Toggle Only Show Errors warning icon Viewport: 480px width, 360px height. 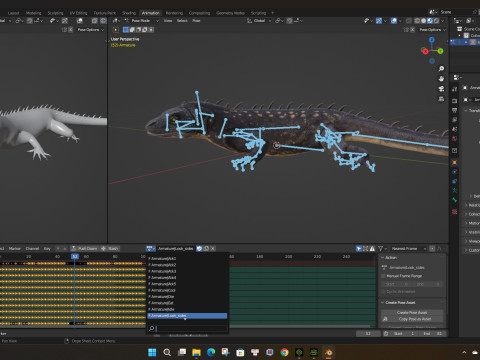[372, 249]
